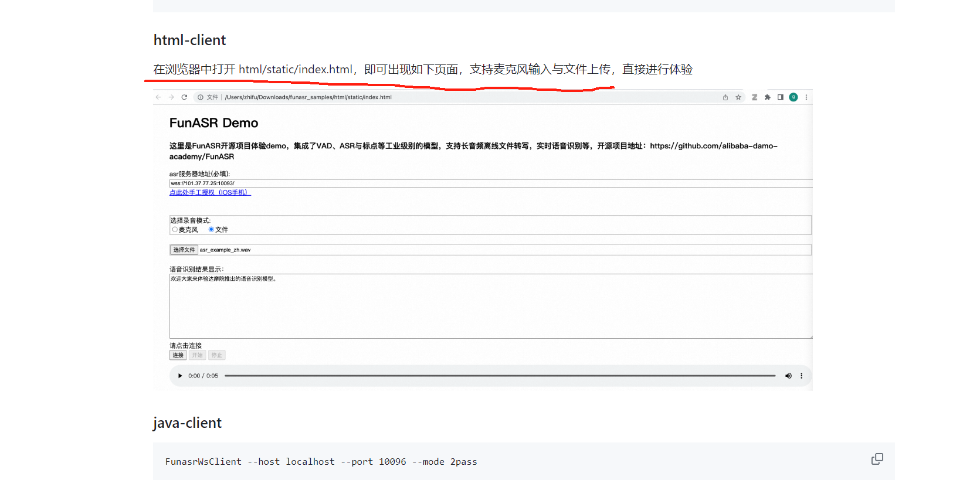Click the FunASR Demo heading
Screen dimensions: 980x480
[214, 123]
